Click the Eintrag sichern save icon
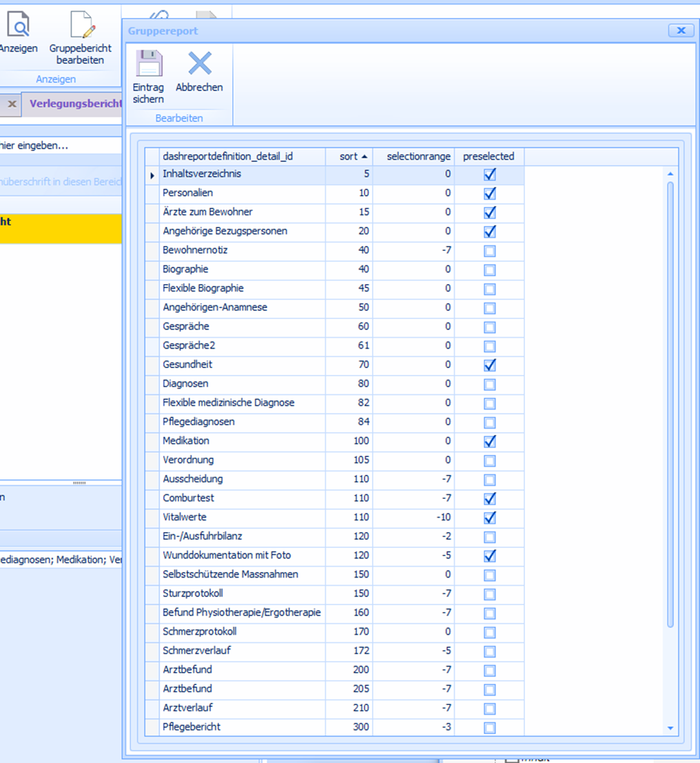 [x=148, y=64]
